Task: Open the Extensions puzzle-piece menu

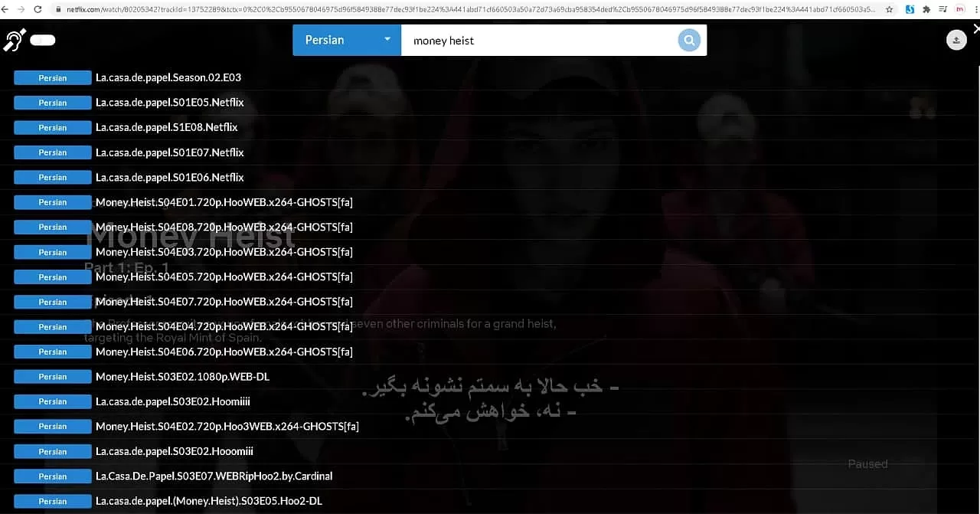Action: click(x=926, y=9)
